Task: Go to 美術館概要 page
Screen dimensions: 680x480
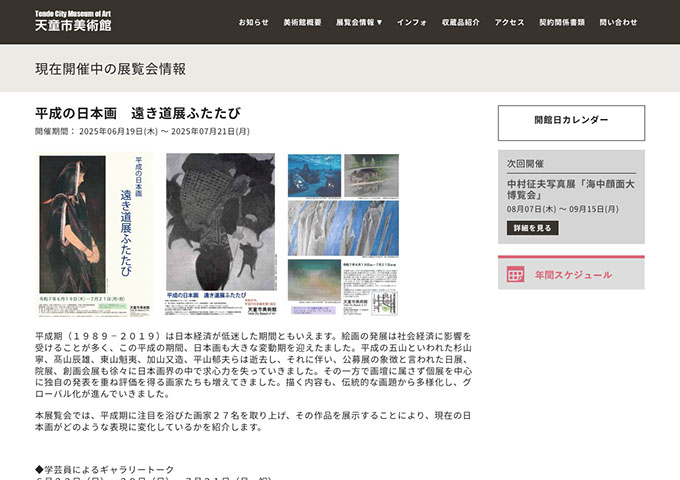Action: pyautogui.click(x=302, y=22)
